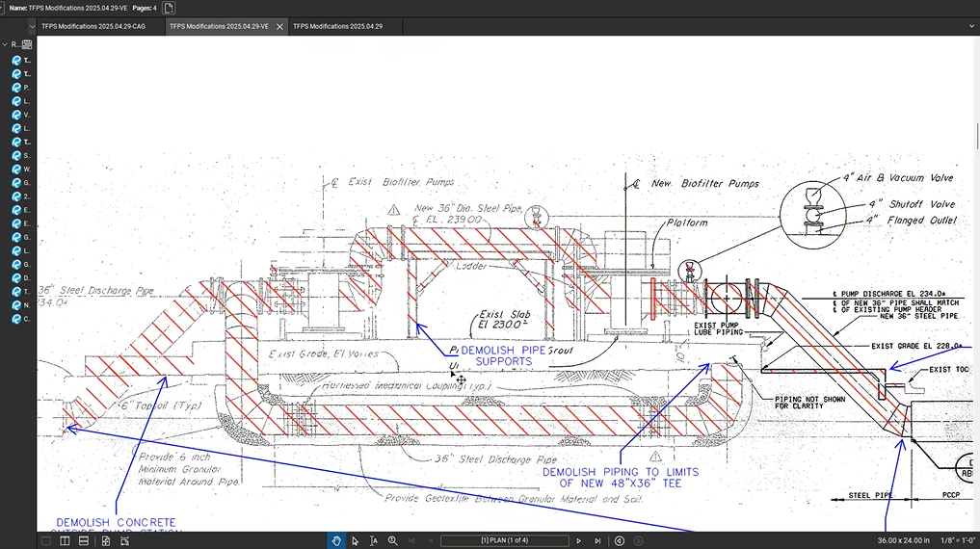Open the page selector showing PLAN (1 of 4)

click(504, 541)
